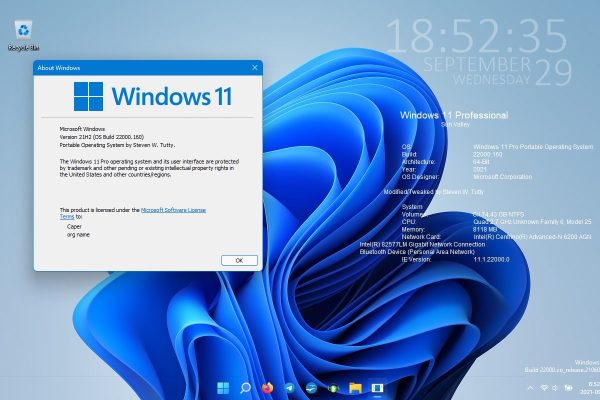Open taskbar Search magnifier
The height and width of the screenshot is (400, 600).
pyautogui.click(x=245, y=388)
